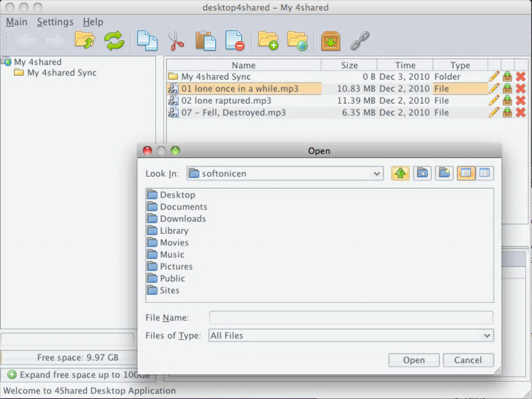Click the Up One Level green arrow
Image resolution: width=532 pixels, height=399 pixels.
pyautogui.click(x=401, y=173)
